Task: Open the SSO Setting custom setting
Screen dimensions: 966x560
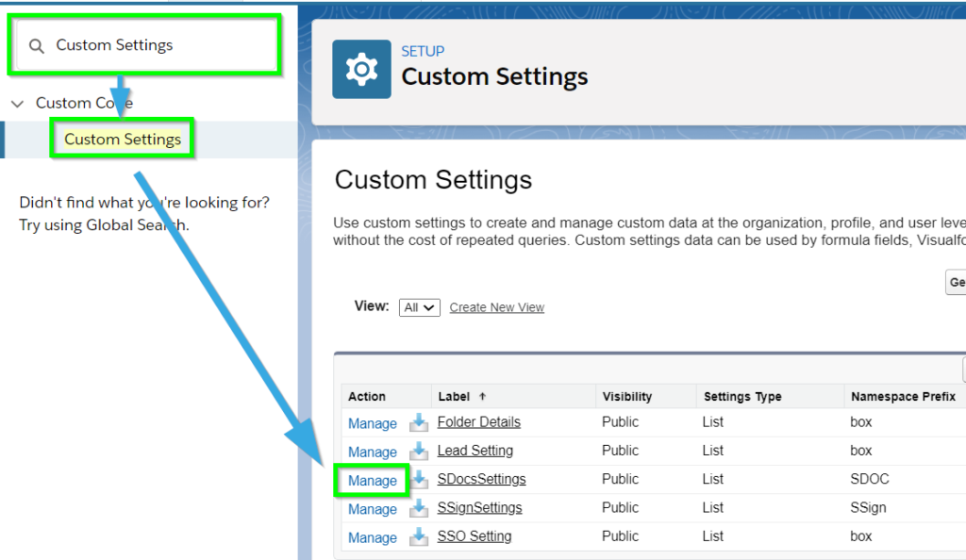Action: [475, 536]
